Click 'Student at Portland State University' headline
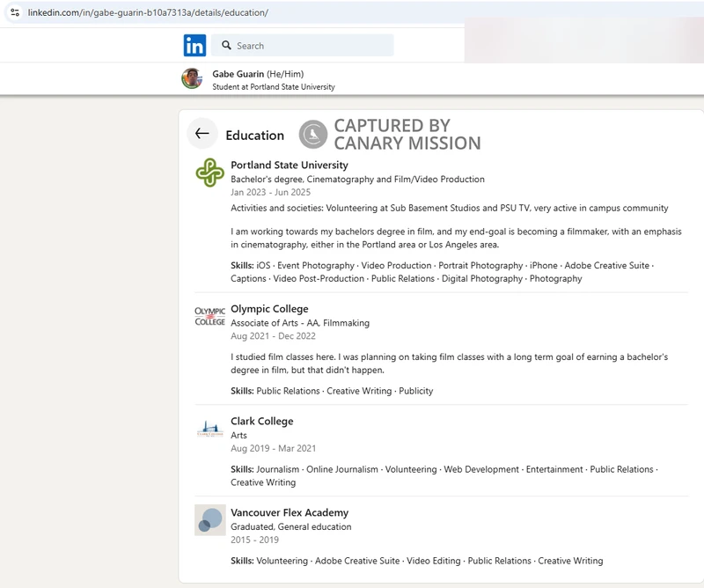Screen dimensions: 704x588 274,86
